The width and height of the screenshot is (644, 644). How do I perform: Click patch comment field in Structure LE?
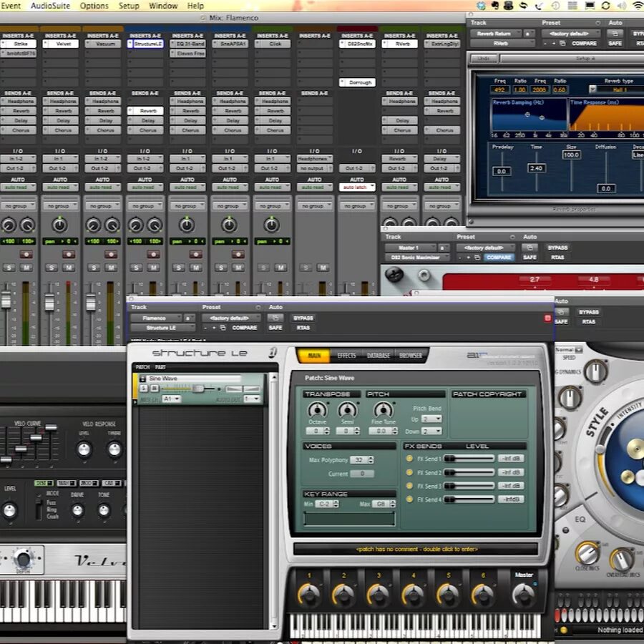[x=416, y=549]
